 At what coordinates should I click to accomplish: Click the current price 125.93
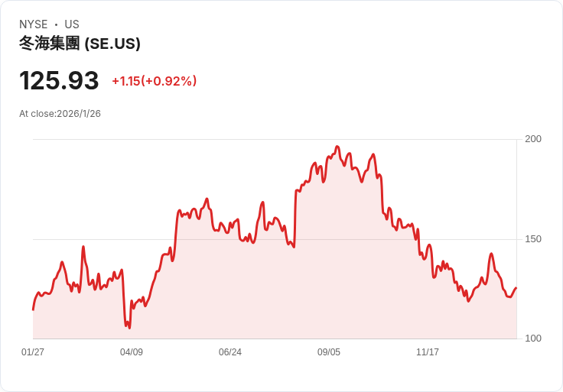pyautogui.click(x=59, y=80)
